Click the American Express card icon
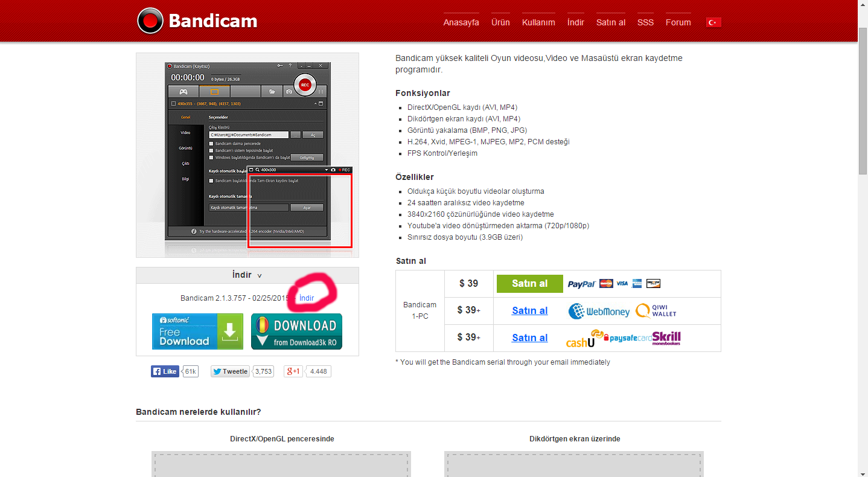The width and height of the screenshot is (868, 477). 637,283
